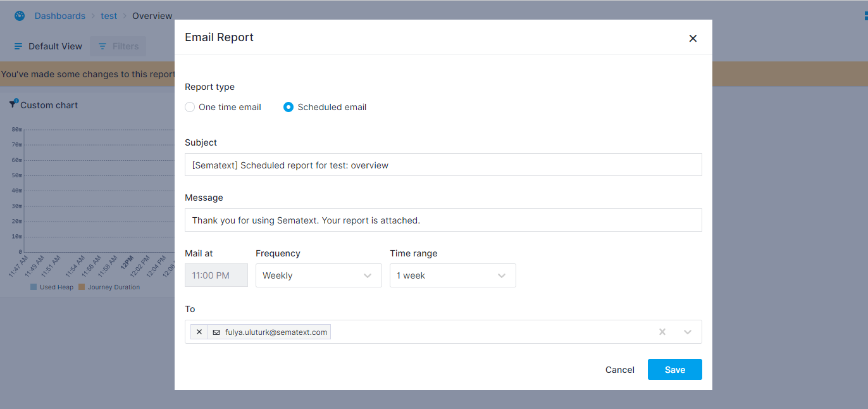This screenshot has width=868, height=409.
Task: Expand the To recipients dropdown arrow
Action: tap(688, 332)
